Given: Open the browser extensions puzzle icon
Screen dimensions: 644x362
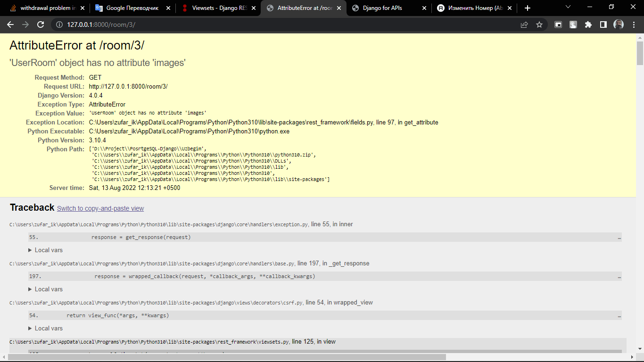Looking at the screenshot, I should pyautogui.click(x=588, y=25).
